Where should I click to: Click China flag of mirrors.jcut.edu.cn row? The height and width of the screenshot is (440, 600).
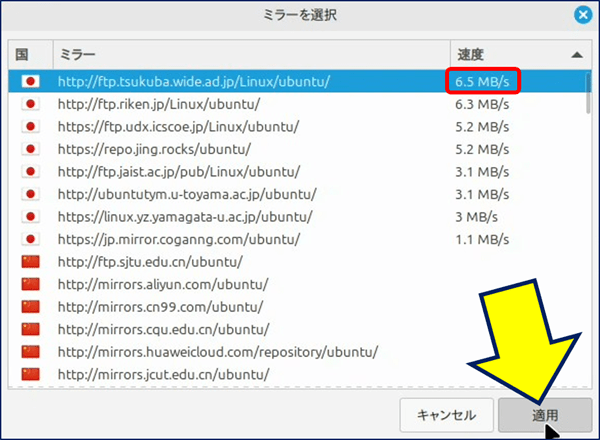click(31, 375)
